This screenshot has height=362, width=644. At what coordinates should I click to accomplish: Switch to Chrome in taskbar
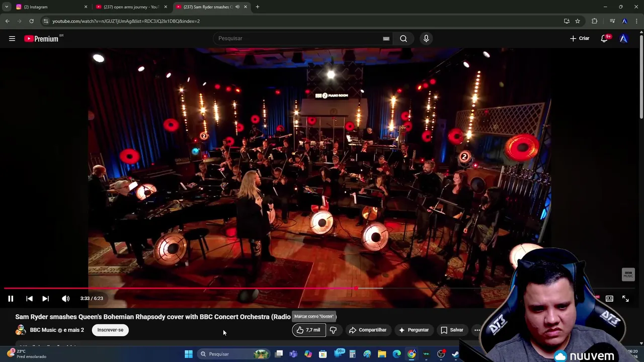click(412, 354)
